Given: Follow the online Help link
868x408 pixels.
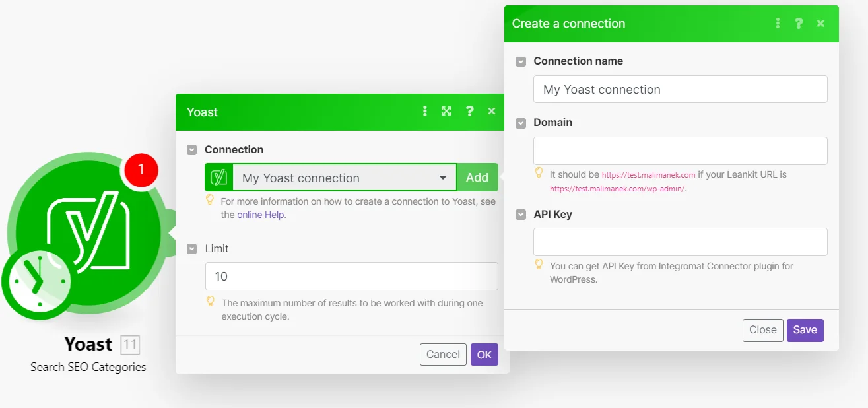Looking at the screenshot, I should pyautogui.click(x=261, y=215).
